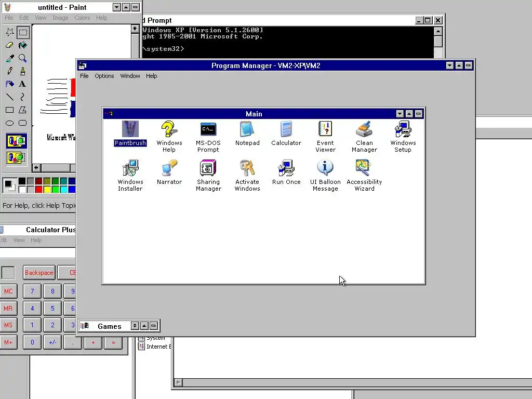Select the Magnifier tool in Paint
The image size is (532, 399).
coord(23,58)
